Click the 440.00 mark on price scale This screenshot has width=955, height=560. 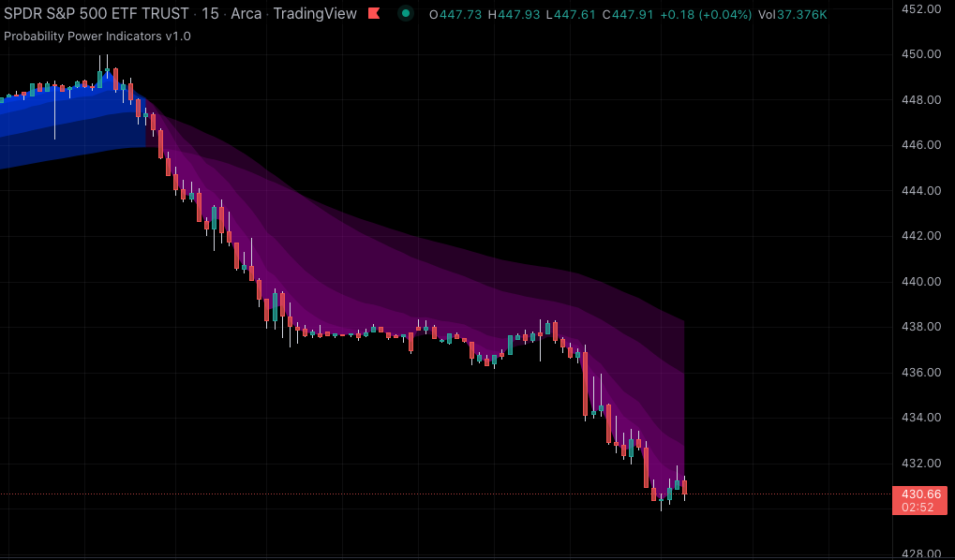tap(920, 281)
